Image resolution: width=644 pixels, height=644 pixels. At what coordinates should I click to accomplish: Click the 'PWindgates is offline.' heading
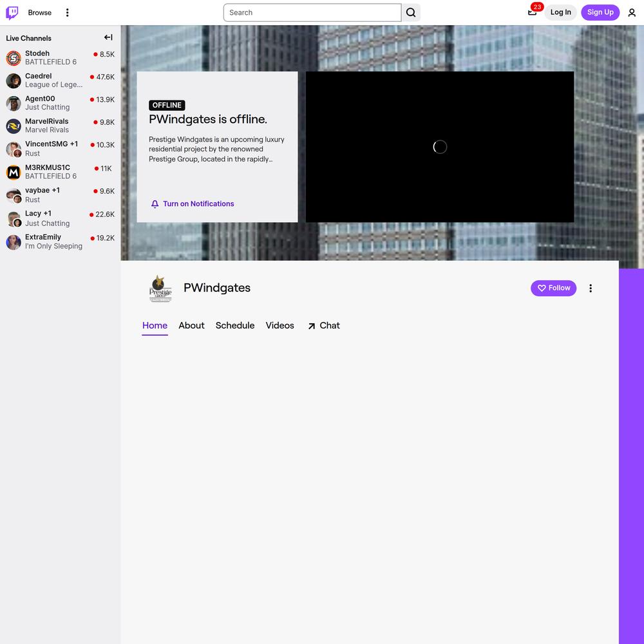[208, 119]
